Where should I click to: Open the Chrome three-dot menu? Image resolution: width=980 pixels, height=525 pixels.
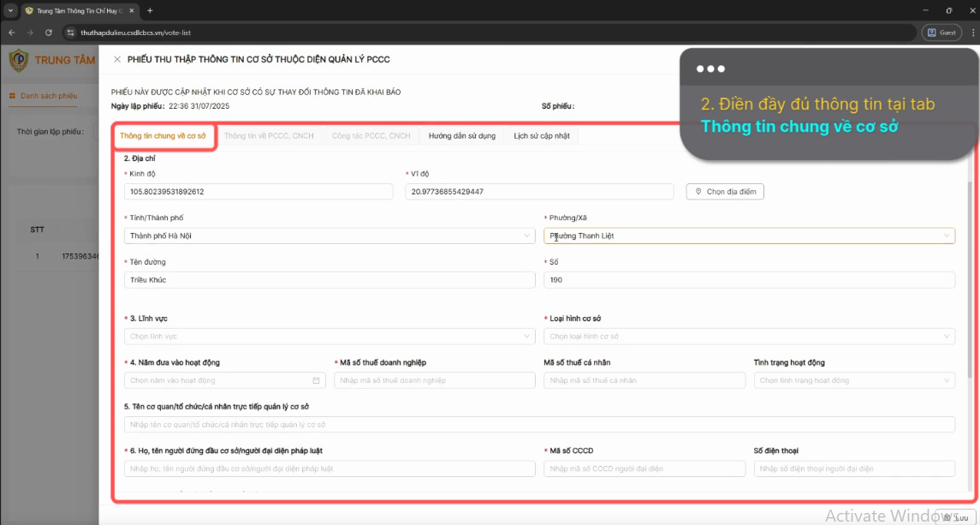tap(971, 33)
